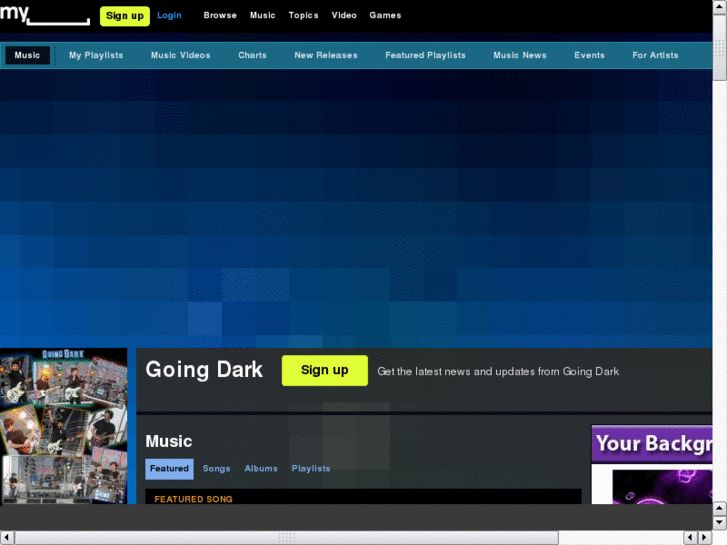Click the vertical scrollbar thumb

coord(720,47)
